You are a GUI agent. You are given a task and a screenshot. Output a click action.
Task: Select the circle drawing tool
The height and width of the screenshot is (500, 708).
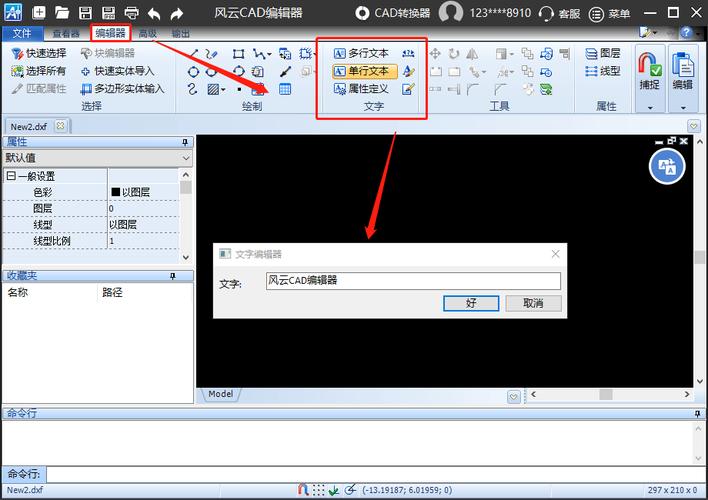[193, 72]
